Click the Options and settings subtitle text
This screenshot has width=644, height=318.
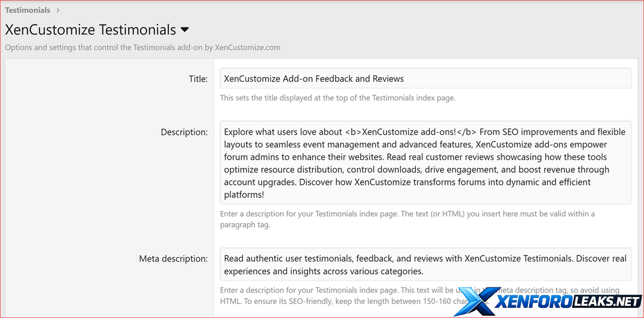[142, 47]
